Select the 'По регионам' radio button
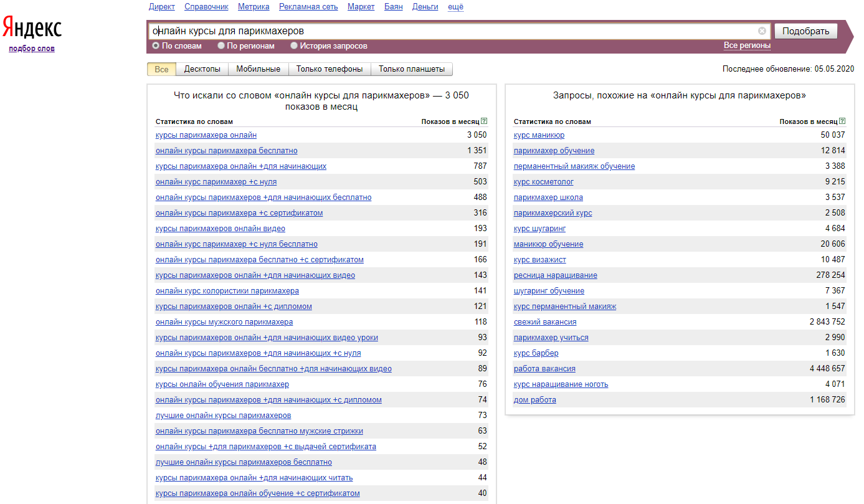The image size is (864, 504). pyautogui.click(x=221, y=45)
